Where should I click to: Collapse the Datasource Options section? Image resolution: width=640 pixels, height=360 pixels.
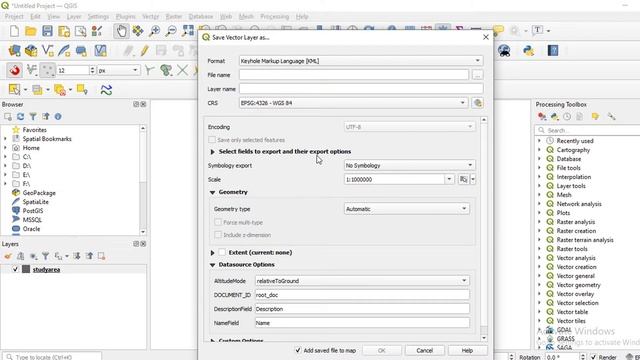(212, 265)
